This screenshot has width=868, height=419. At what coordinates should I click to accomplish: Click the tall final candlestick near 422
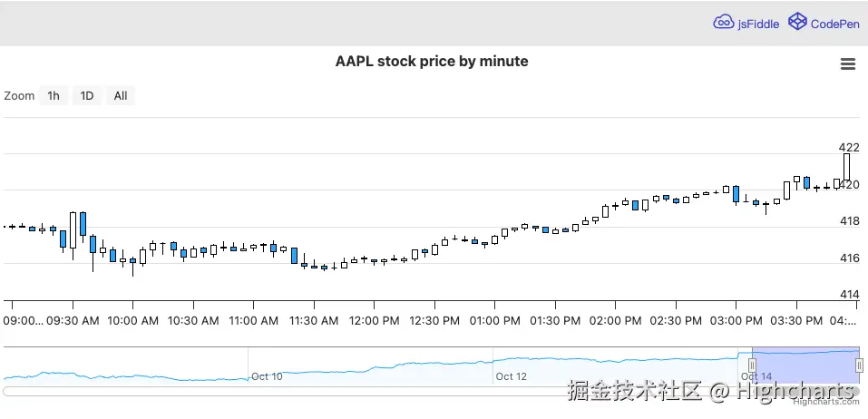click(846, 167)
